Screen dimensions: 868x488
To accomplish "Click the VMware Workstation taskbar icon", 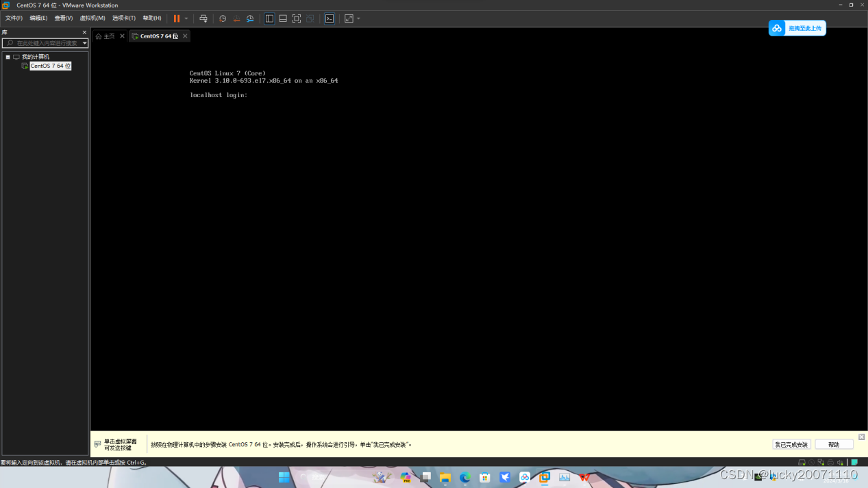I will 545,477.
